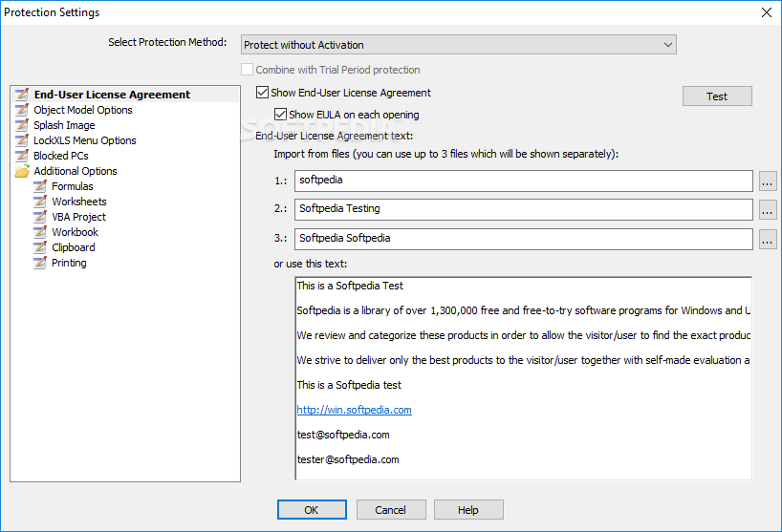Open the win.softpedia.com link
Image resolution: width=782 pixels, height=532 pixels.
354,410
